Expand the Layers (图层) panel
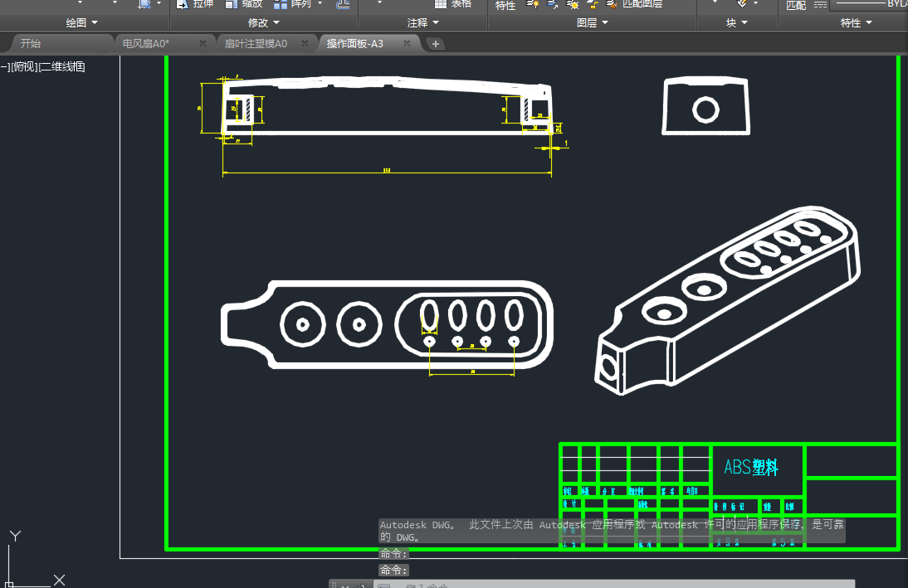Image resolution: width=908 pixels, height=588 pixels. coord(593,22)
